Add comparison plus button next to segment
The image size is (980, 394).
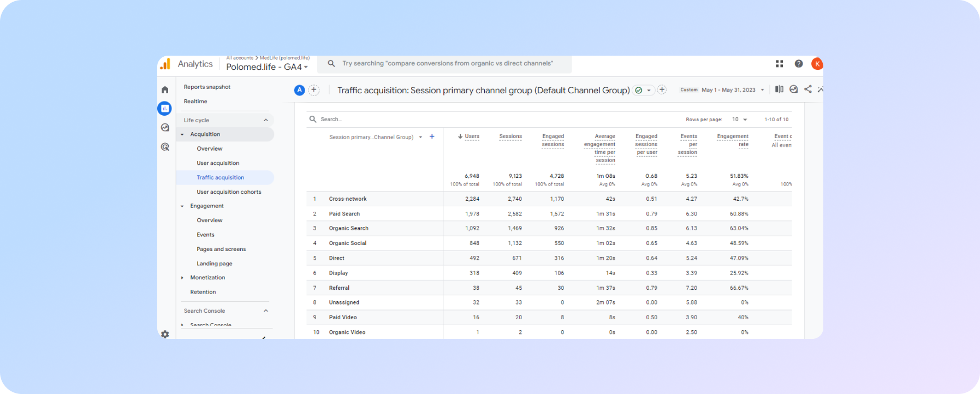314,90
